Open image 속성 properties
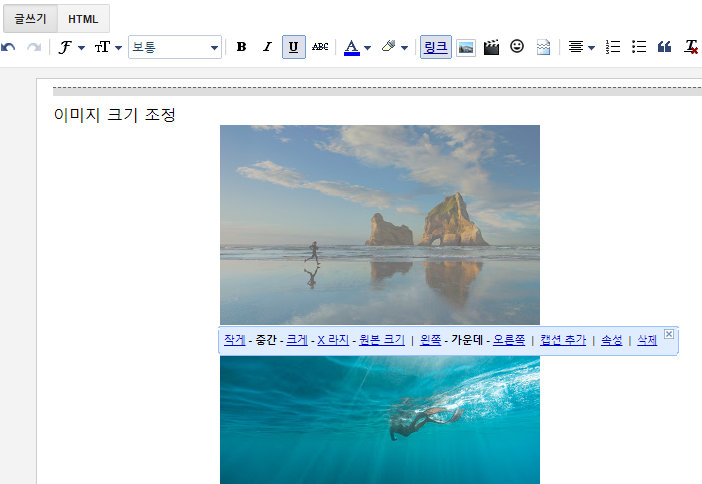The width and height of the screenshot is (702, 484). [612, 340]
